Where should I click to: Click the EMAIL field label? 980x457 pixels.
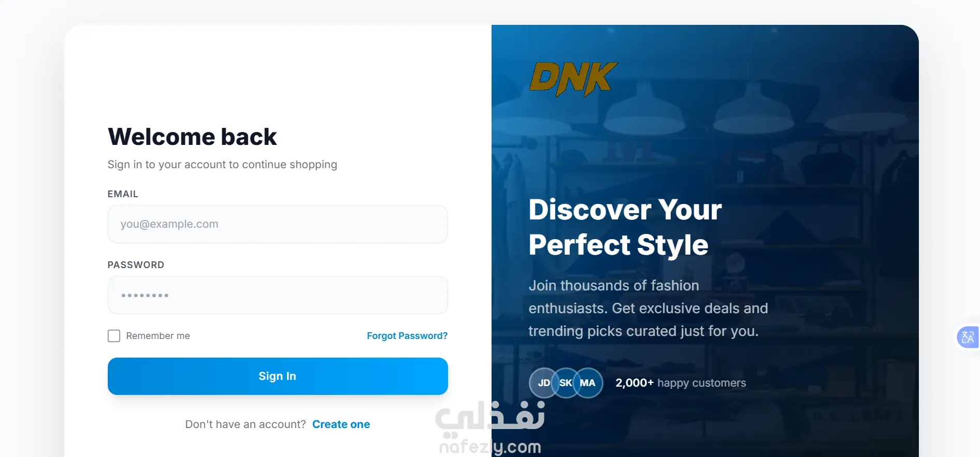tap(123, 194)
